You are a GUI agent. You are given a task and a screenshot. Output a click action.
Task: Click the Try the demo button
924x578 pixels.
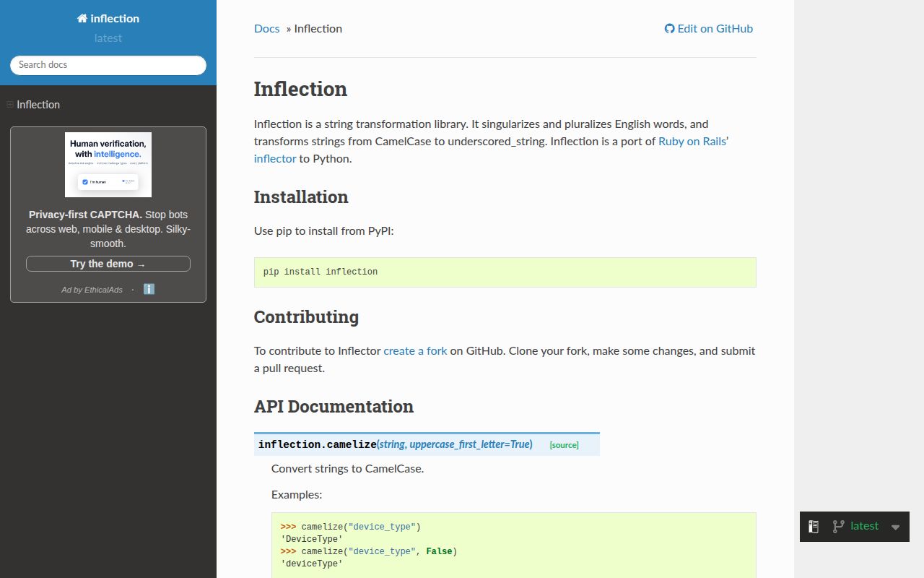(108, 264)
